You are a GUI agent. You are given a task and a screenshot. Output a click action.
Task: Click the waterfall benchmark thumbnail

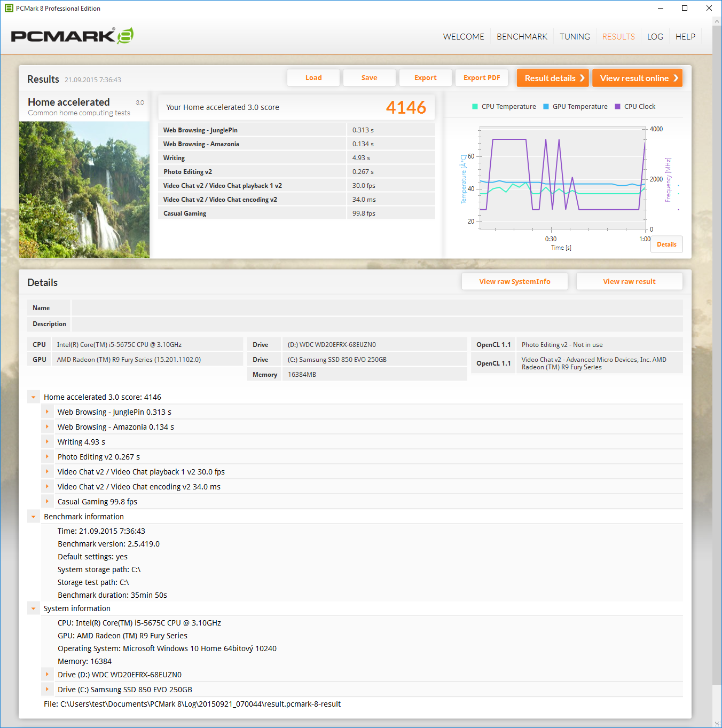tap(84, 189)
